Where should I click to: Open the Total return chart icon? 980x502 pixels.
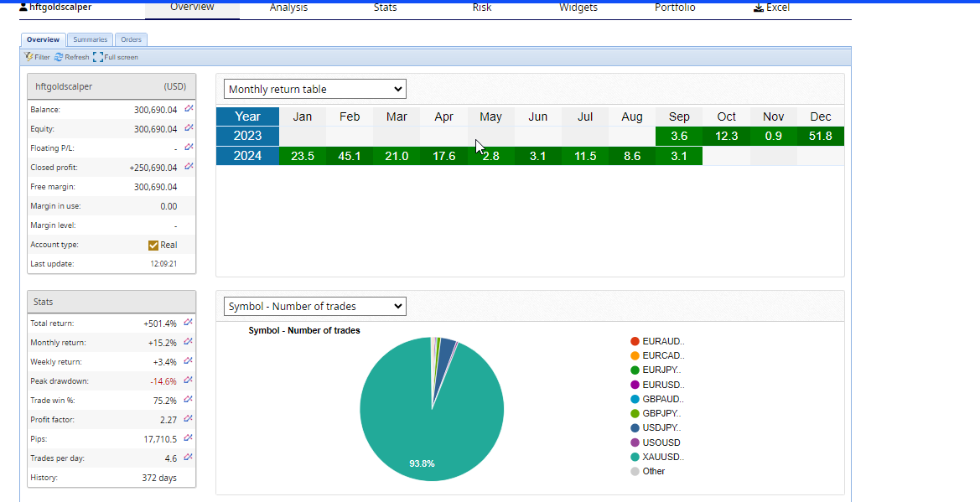[189, 323]
